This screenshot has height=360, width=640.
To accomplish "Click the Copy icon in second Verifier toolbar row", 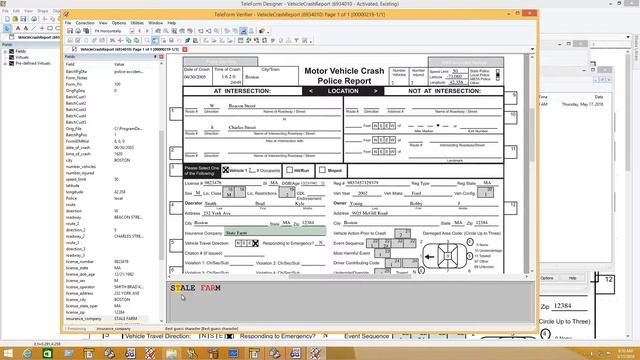I will tap(129, 40).
